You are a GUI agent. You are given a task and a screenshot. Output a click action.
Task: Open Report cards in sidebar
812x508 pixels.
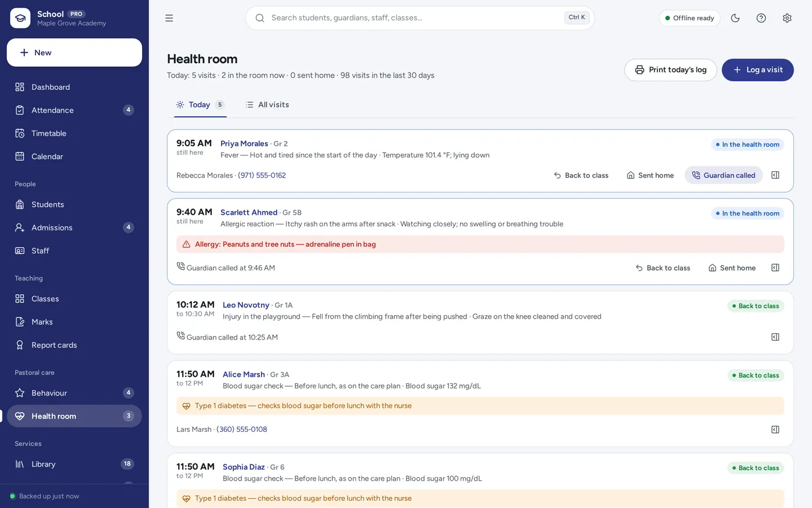[74, 345]
